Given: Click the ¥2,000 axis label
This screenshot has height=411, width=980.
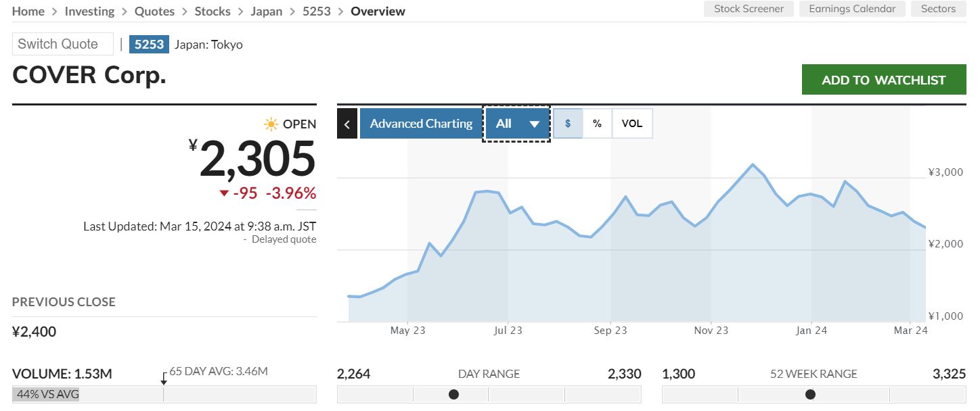Looking at the screenshot, I should (945, 244).
